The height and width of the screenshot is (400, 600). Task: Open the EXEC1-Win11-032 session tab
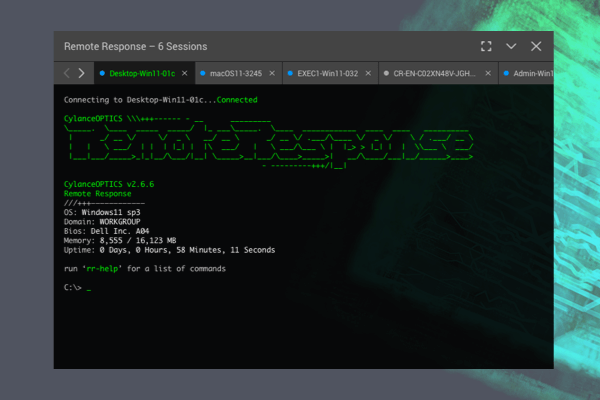pyautogui.click(x=327, y=74)
